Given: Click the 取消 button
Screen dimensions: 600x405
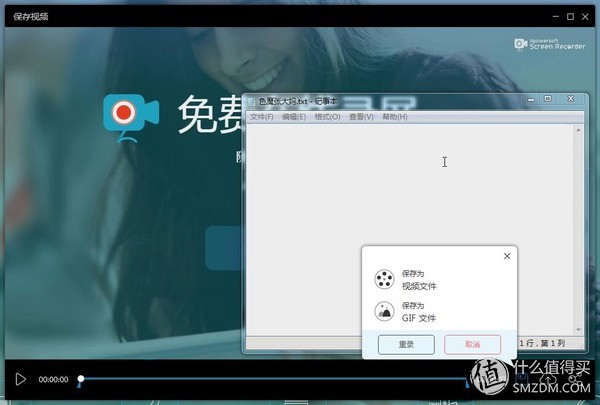Looking at the screenshot, I should tap(473, 345).
